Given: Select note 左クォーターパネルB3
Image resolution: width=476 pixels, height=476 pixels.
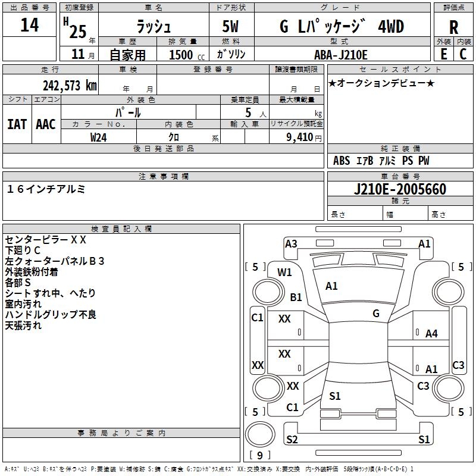Looking at the screenshot, I should pyautogui.click(x=55, y=261).
